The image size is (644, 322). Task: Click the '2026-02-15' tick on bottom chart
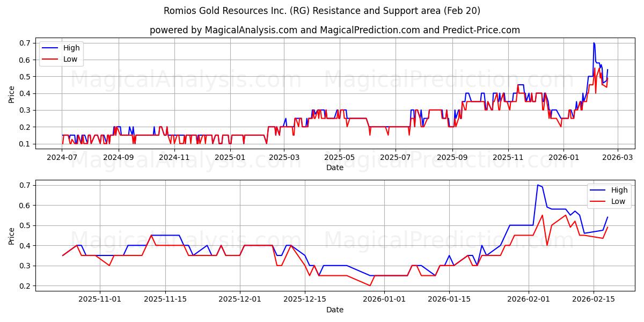pyautogui.click(x=594, y=299)
